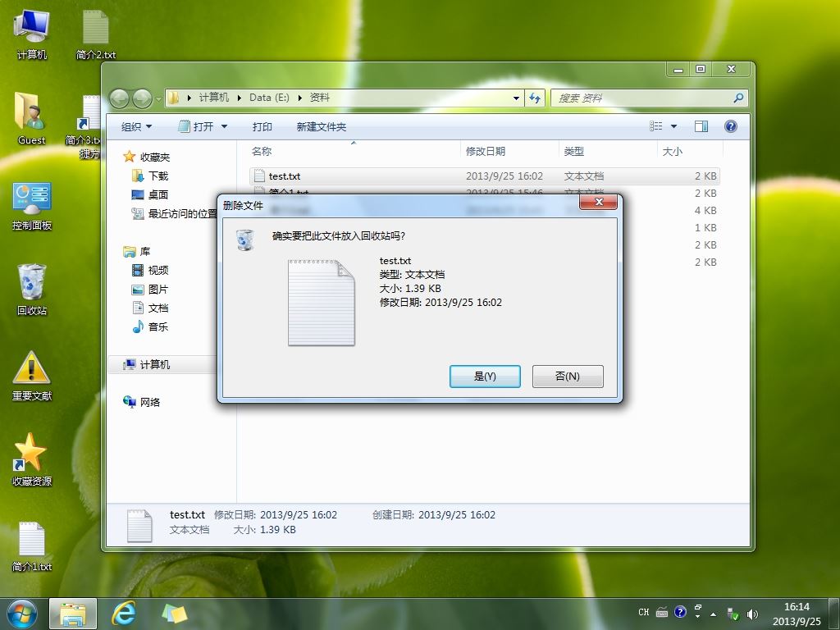Open the 组织 dropdown menu
The image size is (840, 630).
(136, 127)
